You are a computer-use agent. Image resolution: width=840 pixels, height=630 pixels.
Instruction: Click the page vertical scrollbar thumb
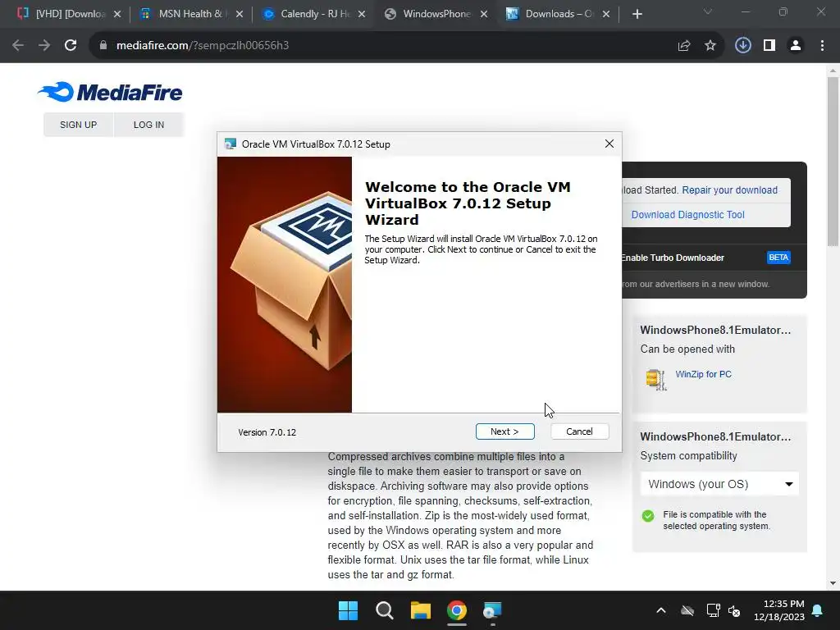[x=833, y=161]
